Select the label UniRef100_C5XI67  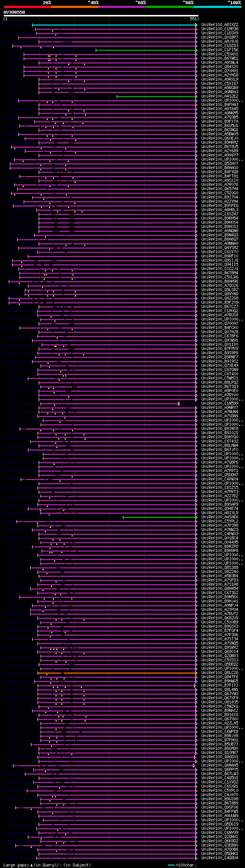[x=220, y=84]
